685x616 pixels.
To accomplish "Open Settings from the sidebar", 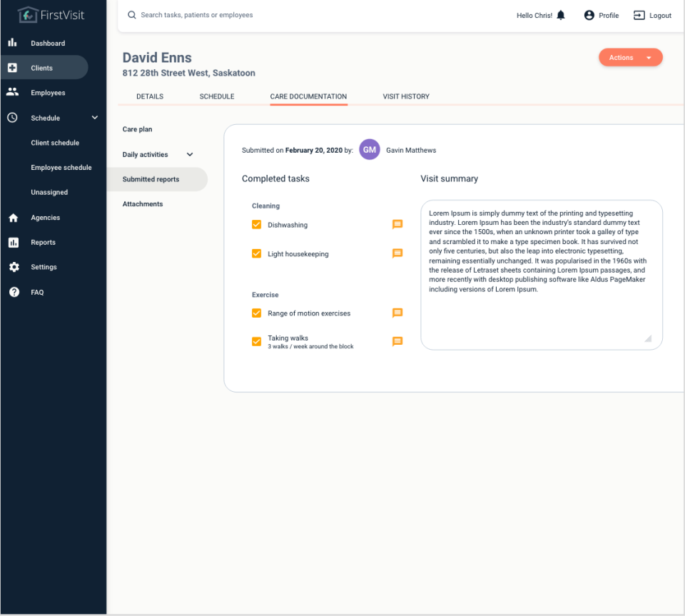I will coord(44,266).
